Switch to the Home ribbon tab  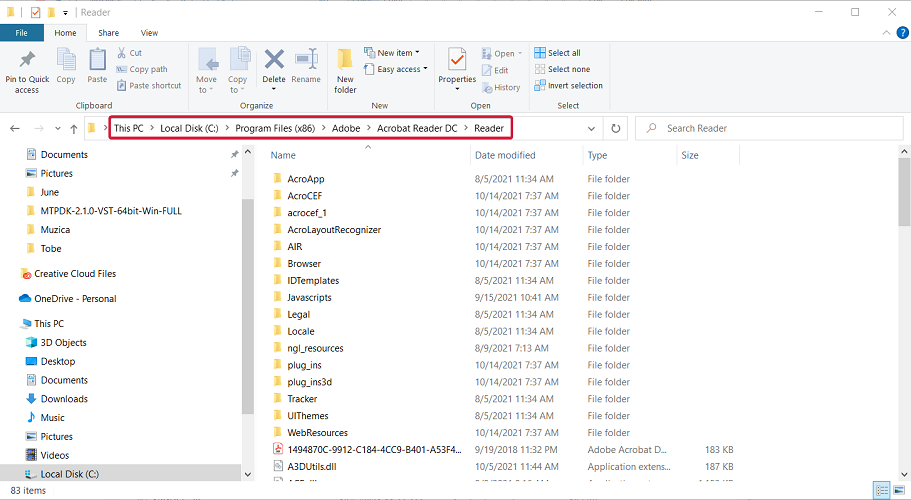click(x=65, y=33)
